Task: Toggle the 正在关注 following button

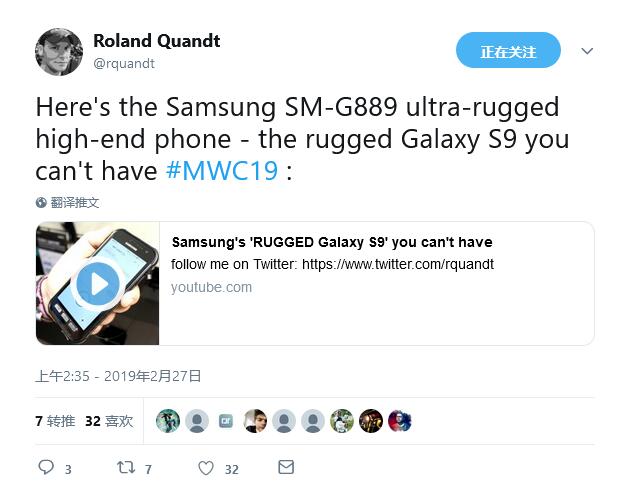Action: 508,50
